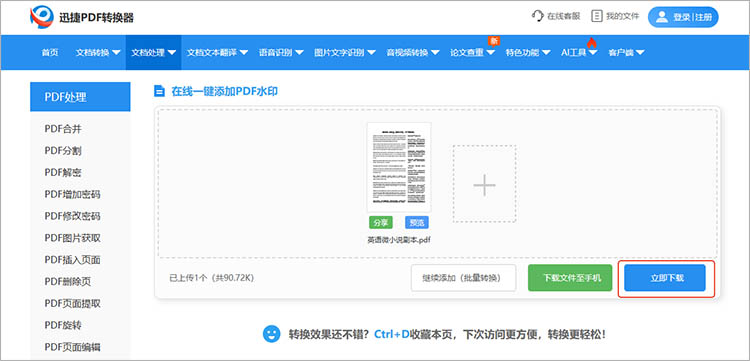This screenshot has height=361, width=750.
Task: Click the 在线一键添加PDF水印 heading
Action: pos(224,91)
